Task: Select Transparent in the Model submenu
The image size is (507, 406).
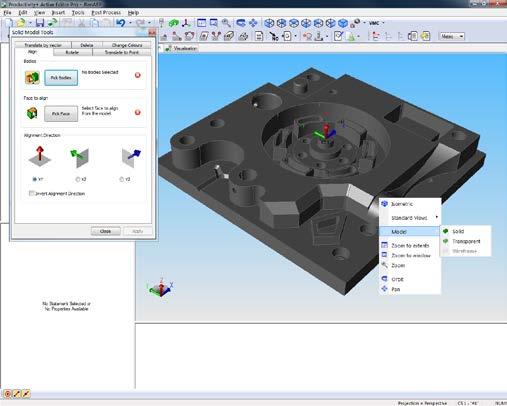Action: tap(466, 241)
